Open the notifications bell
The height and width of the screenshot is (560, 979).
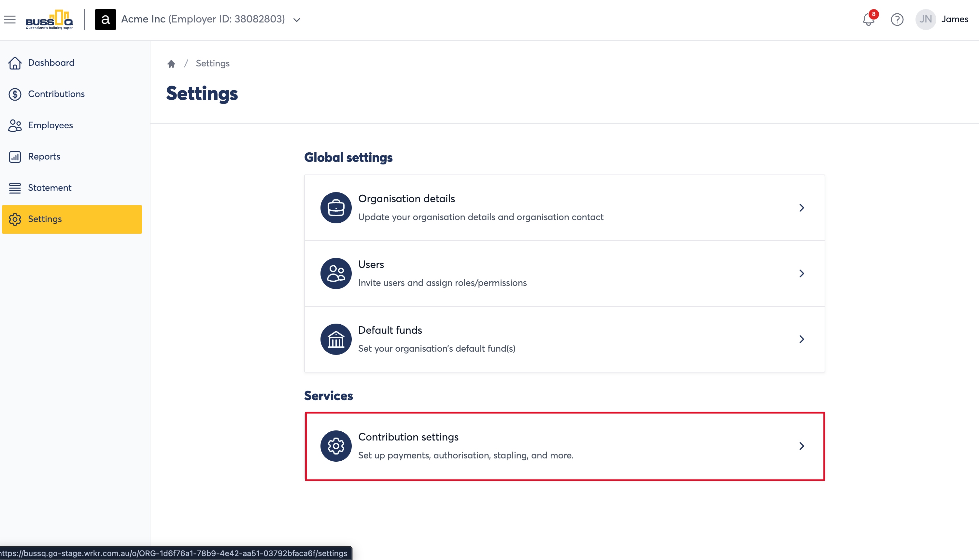click(868, 19)
